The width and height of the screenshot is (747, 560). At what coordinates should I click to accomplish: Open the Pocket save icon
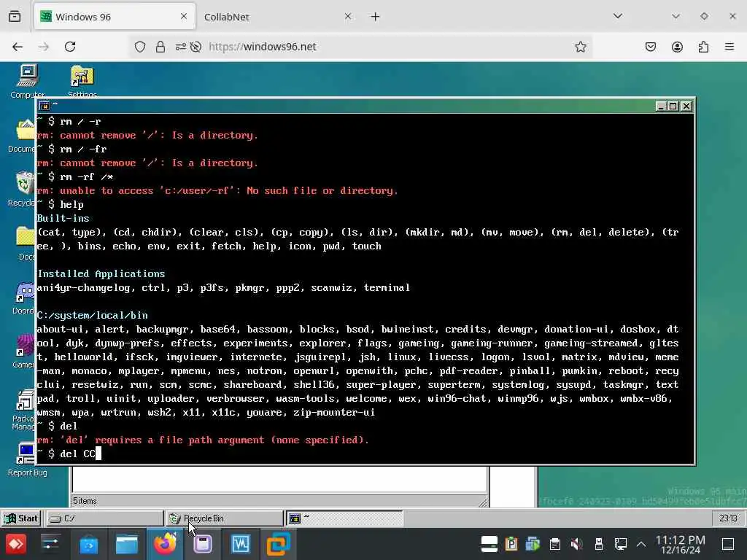(x=651, y=47)
